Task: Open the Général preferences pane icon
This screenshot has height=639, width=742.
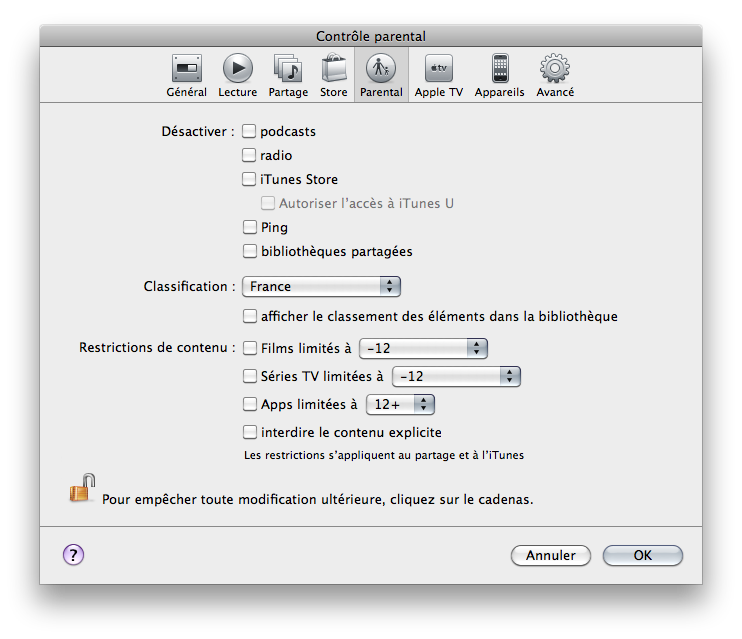Action: 186,75
